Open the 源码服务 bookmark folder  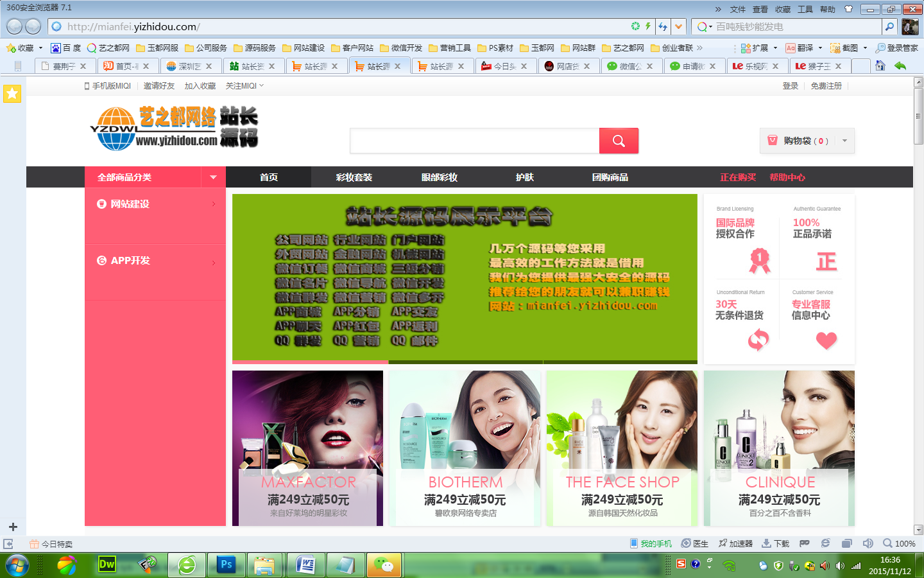pyautogui.click(x=255, y=48)
